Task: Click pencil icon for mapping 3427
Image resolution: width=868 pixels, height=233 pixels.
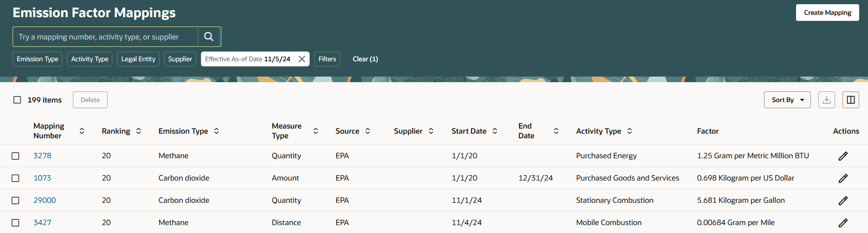Action: (x=843, y=223)
